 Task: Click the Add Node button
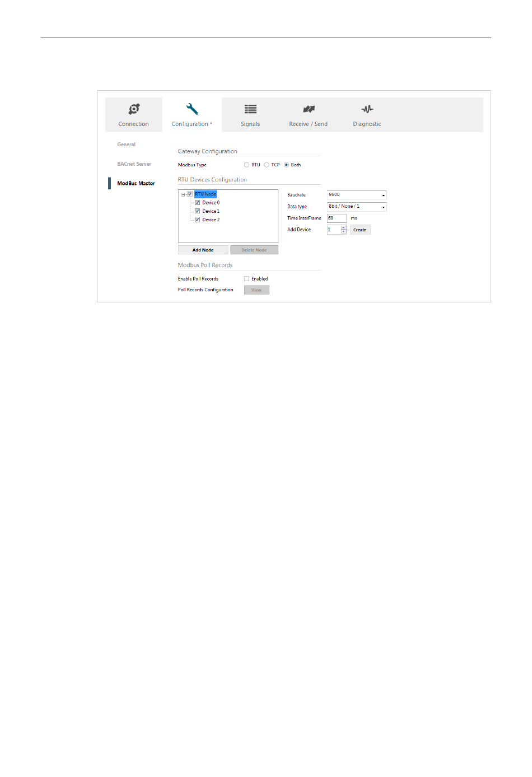pos(203,250)
